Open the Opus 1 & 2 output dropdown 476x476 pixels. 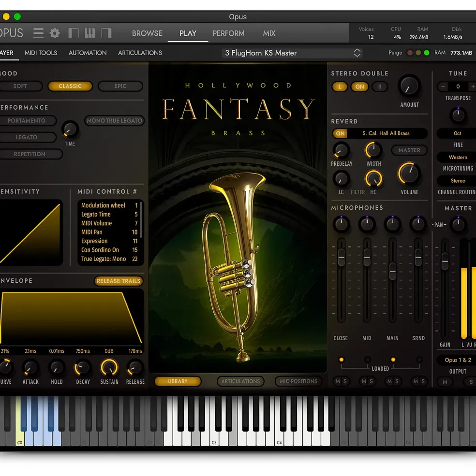pyautogui.click(x=457, y=360)
